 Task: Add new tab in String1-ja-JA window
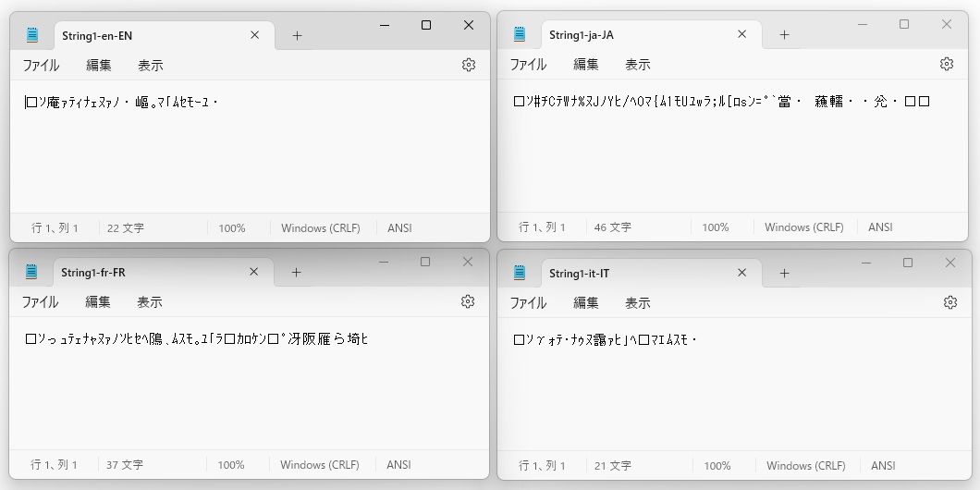tap(784, 35)
